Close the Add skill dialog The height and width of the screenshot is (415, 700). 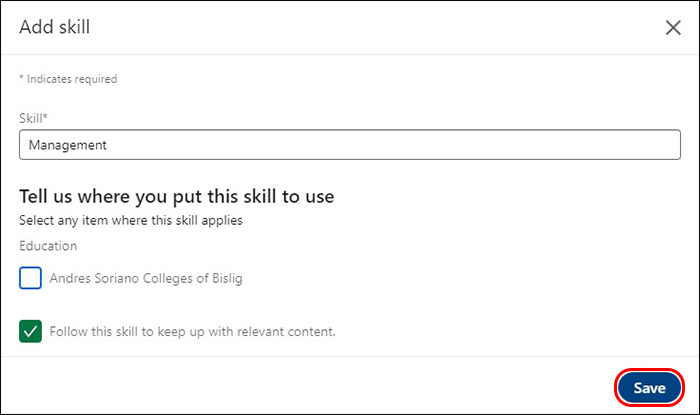pyautogui.click(x=673, y=28)
